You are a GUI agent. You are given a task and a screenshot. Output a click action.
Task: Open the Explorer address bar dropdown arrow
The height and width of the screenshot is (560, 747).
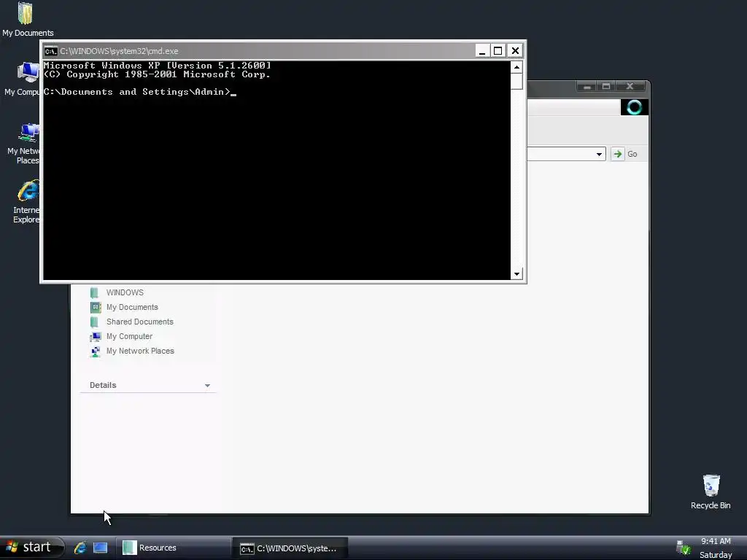pos(599,154)
